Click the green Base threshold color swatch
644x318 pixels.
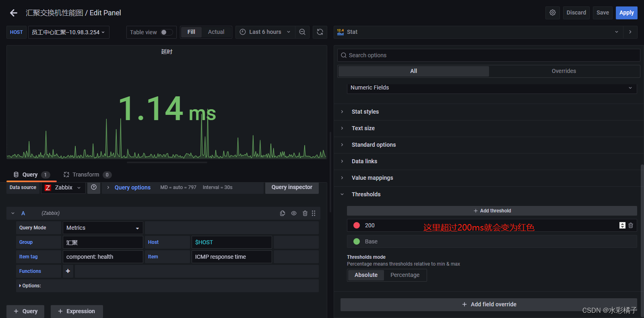coord(357,241)
